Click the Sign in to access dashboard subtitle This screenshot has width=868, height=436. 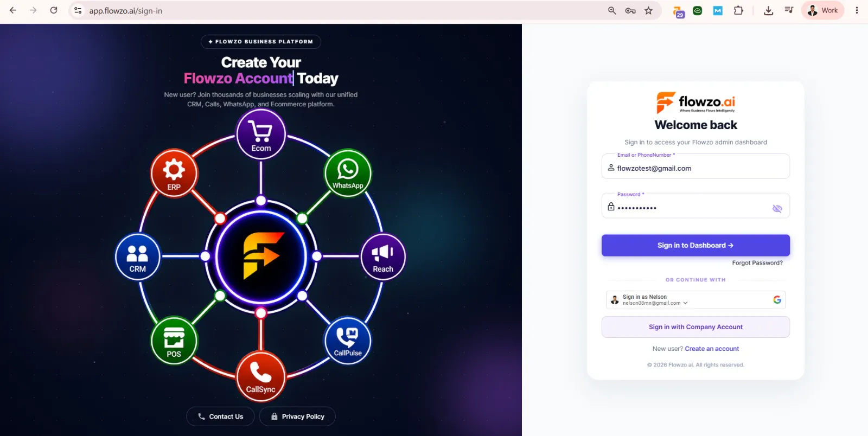(x=695, y=143)
